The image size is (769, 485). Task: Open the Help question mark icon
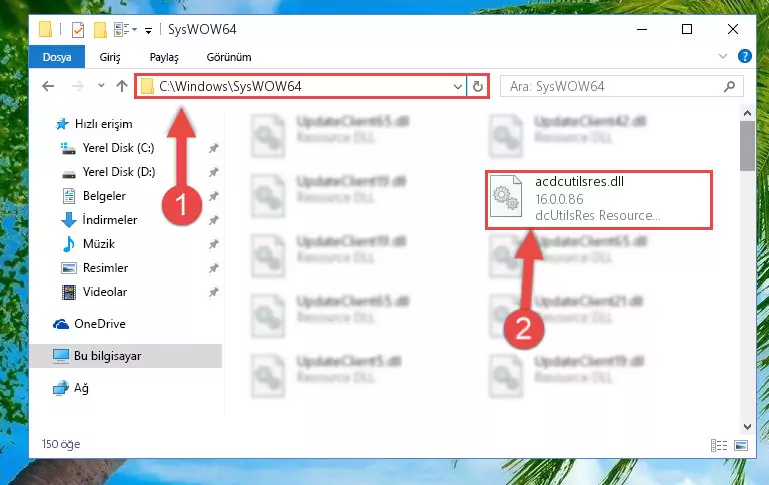(744, 56)
